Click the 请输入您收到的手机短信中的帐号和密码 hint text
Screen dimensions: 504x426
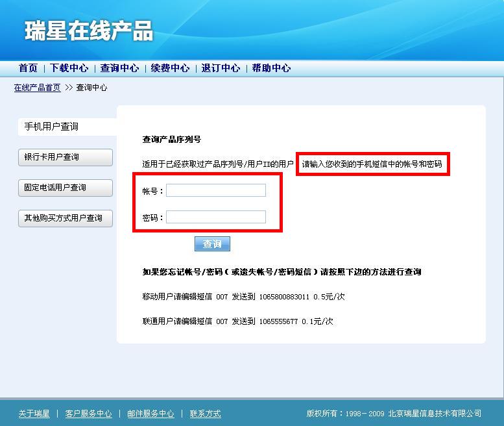pos(372,164)
